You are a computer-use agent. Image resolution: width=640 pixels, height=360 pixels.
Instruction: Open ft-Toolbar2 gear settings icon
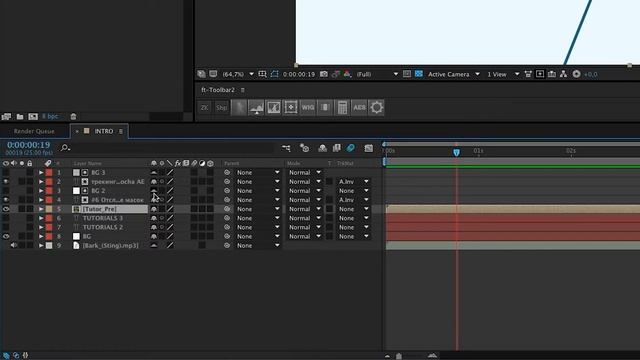pos(376,107)
